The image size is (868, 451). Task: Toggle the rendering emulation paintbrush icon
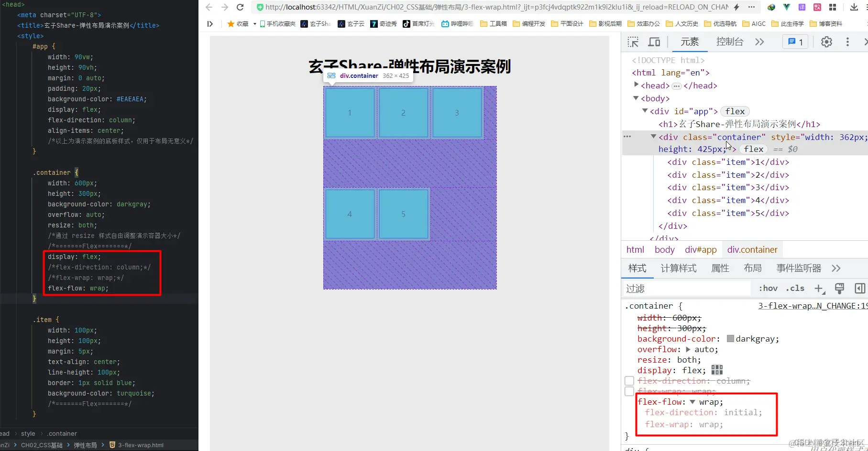click(839, 288)
